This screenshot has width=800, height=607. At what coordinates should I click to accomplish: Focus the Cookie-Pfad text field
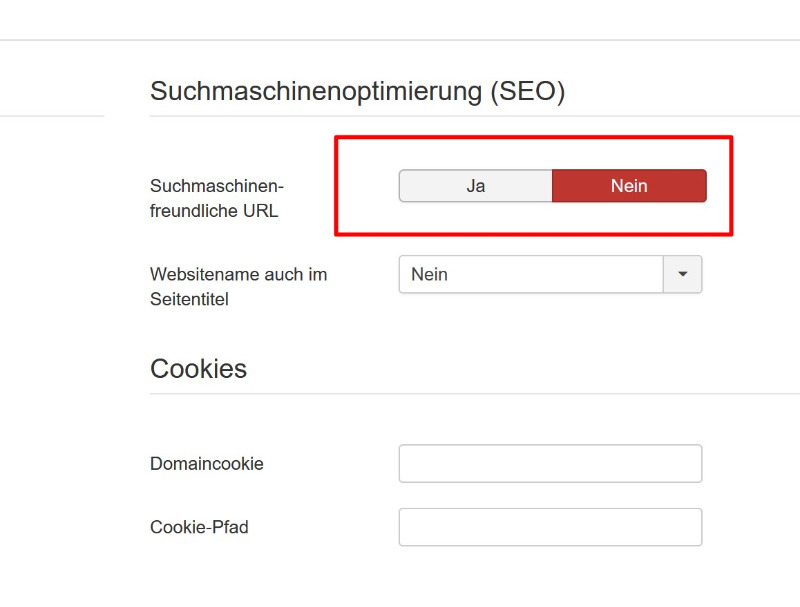(x=551, y=527)
